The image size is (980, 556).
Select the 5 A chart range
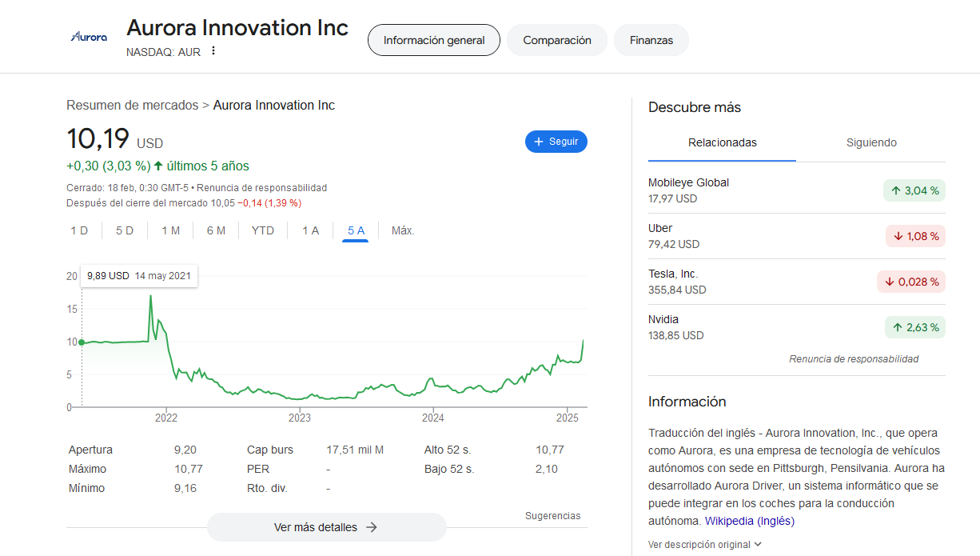[x=356, y=230]
